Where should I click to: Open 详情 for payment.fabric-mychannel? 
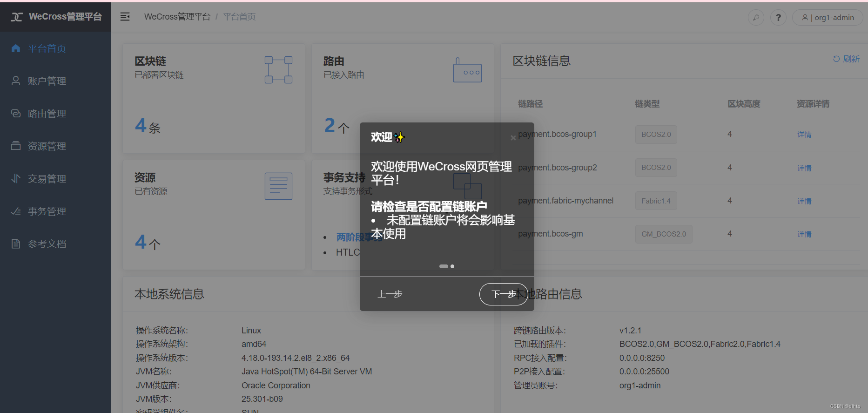coord(804,201)
